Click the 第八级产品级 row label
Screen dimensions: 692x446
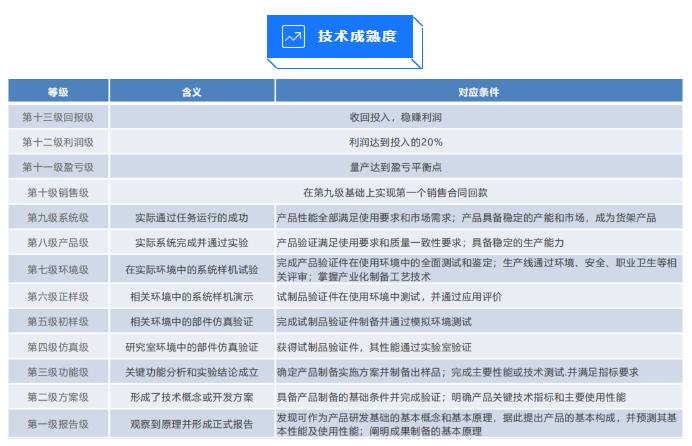[x=58, y=242]
